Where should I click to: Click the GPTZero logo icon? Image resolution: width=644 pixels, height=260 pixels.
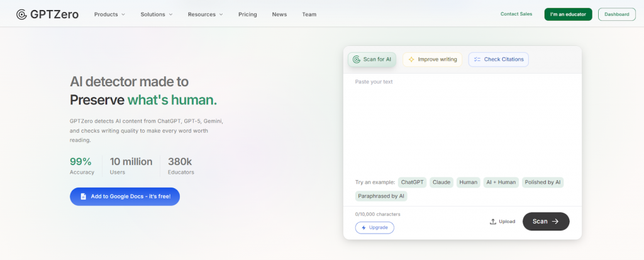click(x=21, y=14)
